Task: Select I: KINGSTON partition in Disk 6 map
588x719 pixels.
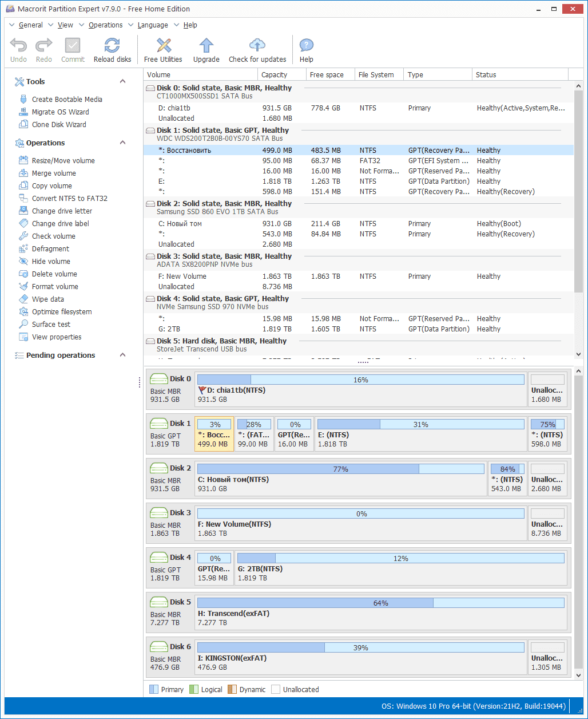Action: pyautogui.click(x=361, y=657)
